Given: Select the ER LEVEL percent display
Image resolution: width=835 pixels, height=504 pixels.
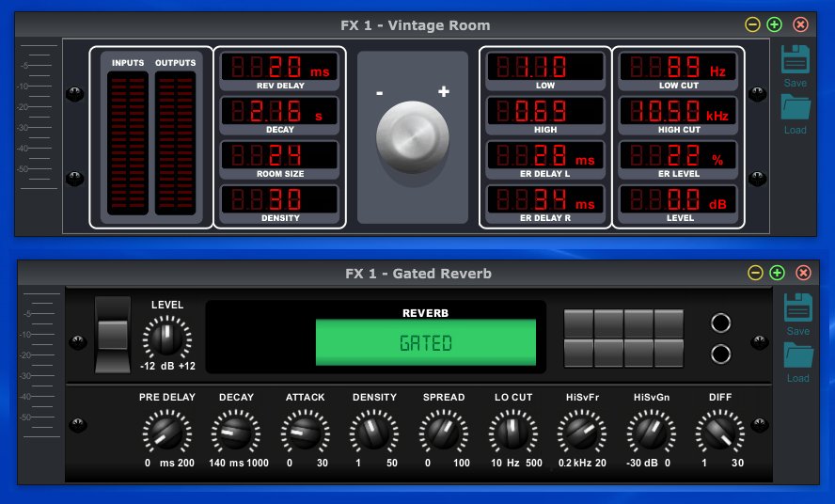Looking at the screenshot, I should [x=680, y=156].
